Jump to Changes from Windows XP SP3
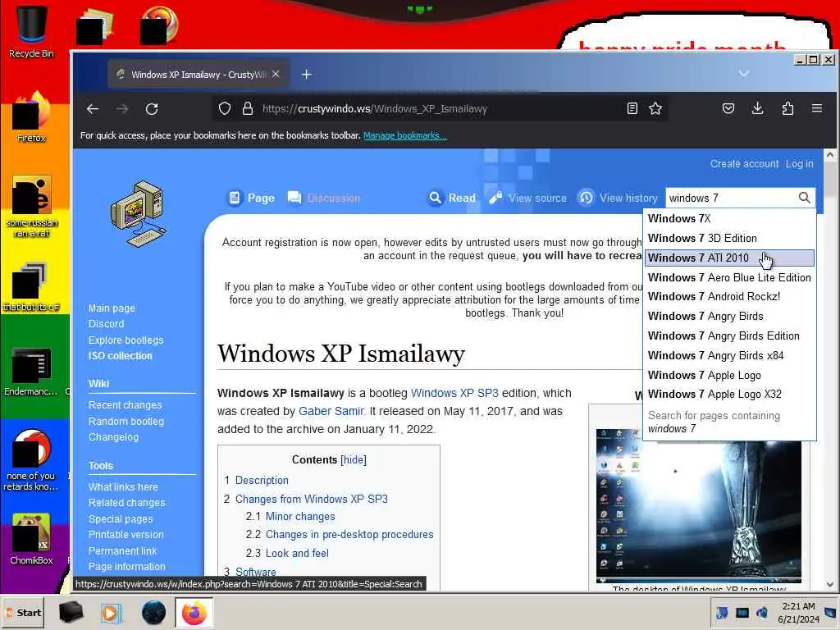 [x=311, y=499]
